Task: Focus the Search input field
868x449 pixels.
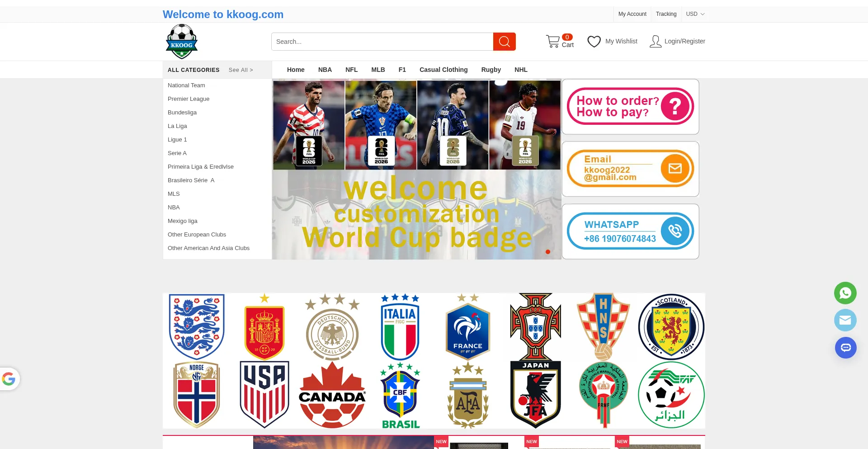Action: click(x=382, y=42)
